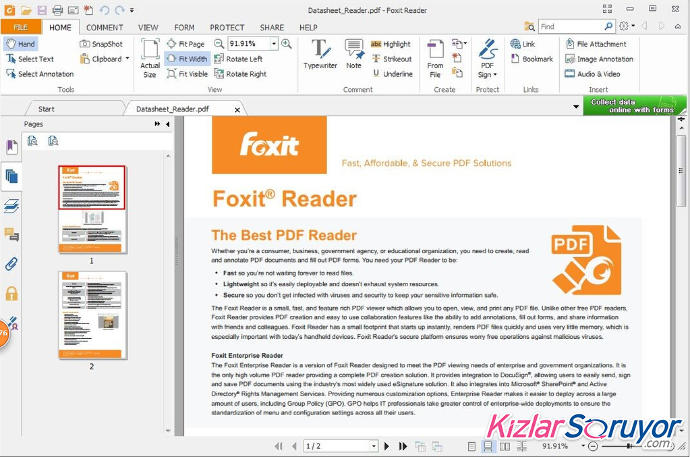Image resolution: width=690 pixels, height=457 pixels.
Task: Open the Security lock panel icon
Action: click(x=11, y=293)
